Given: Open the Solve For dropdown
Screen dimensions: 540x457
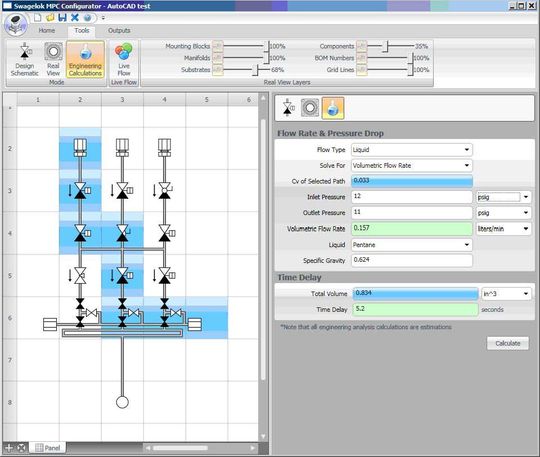Looking at the screenshot, I should 412,166.
